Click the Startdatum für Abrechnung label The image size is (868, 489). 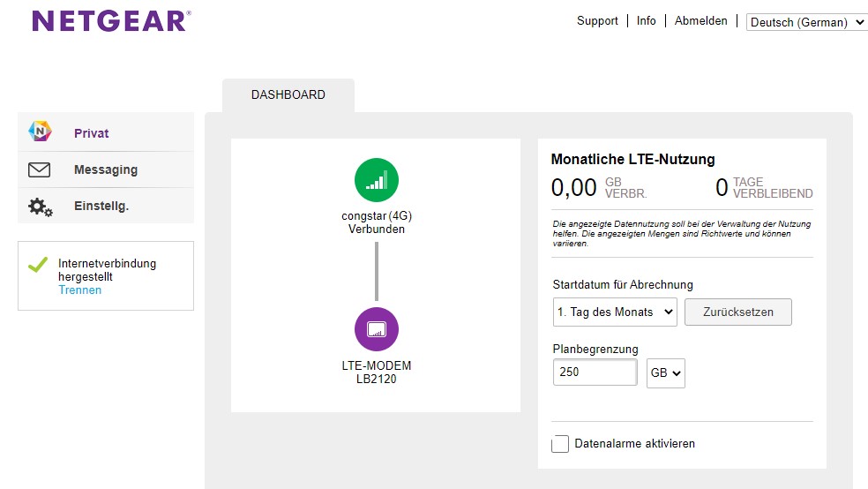pos(623,284)
